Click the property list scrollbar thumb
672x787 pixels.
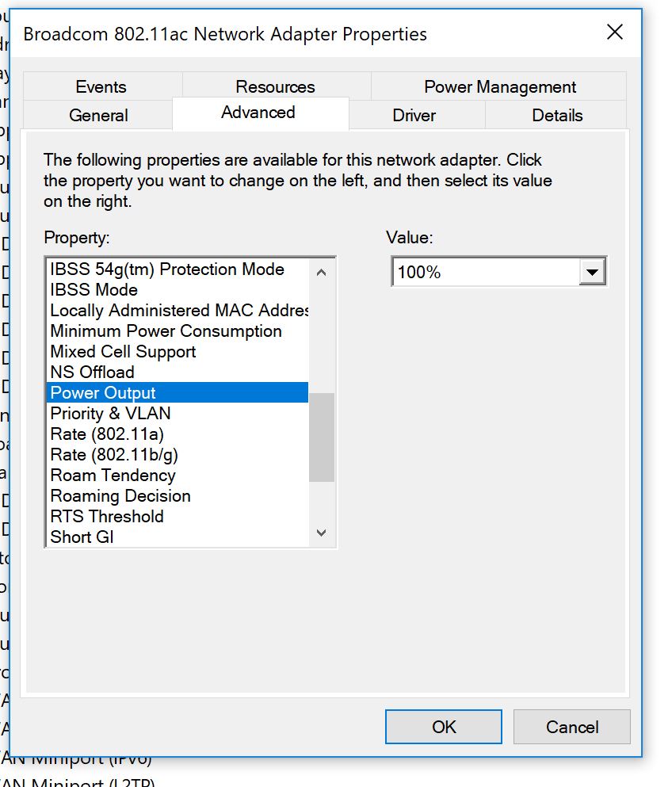coord(322,437)
